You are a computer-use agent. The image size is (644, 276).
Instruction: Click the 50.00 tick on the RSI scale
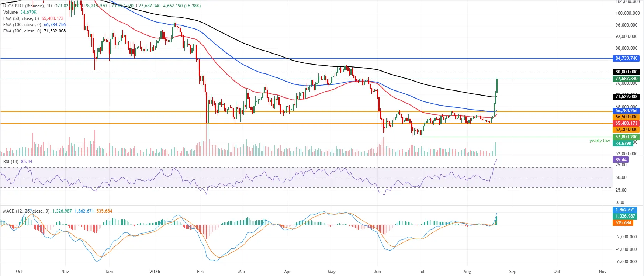(621, 177)
